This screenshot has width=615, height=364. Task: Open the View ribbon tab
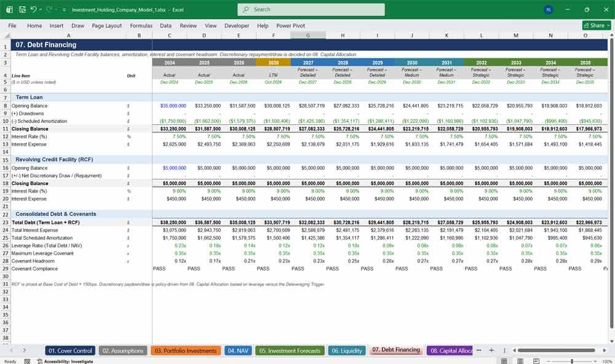(x=210, y=25)
